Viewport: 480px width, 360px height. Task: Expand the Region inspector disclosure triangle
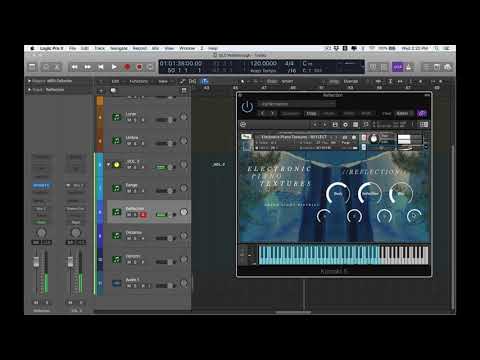29,81
